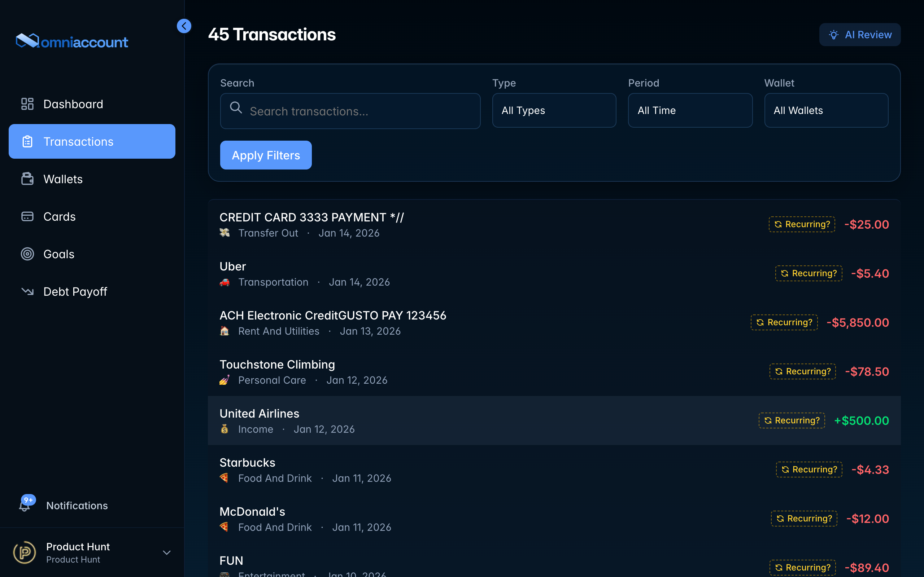
Task: Toggle Recurring on the Starbucks transaction
Action: [x=809, y=470]
